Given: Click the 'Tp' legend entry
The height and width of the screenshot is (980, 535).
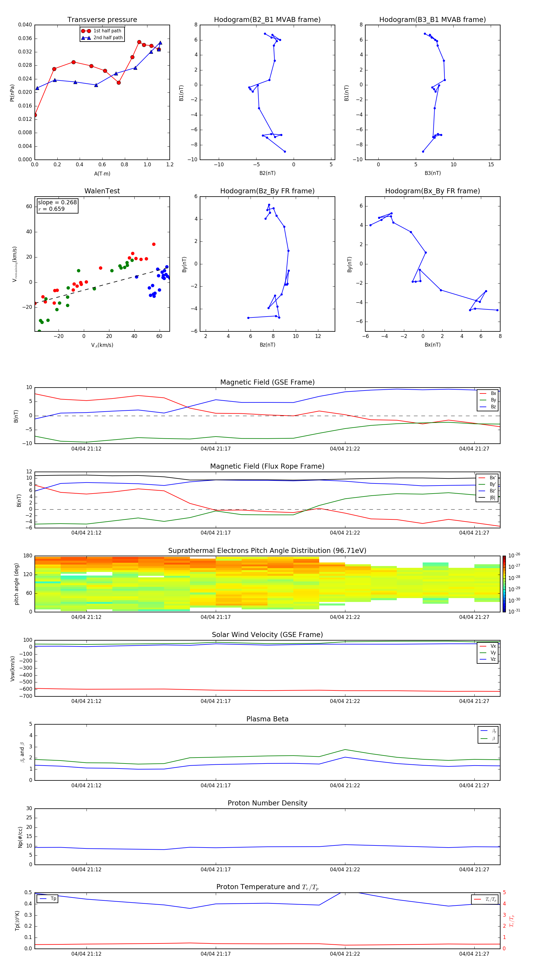Looking at the screenshot, I should click(48, 899).
